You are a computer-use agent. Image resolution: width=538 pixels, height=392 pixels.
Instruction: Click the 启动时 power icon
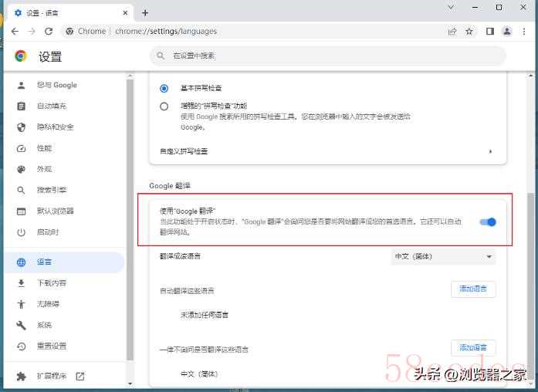tap(22, 232)
